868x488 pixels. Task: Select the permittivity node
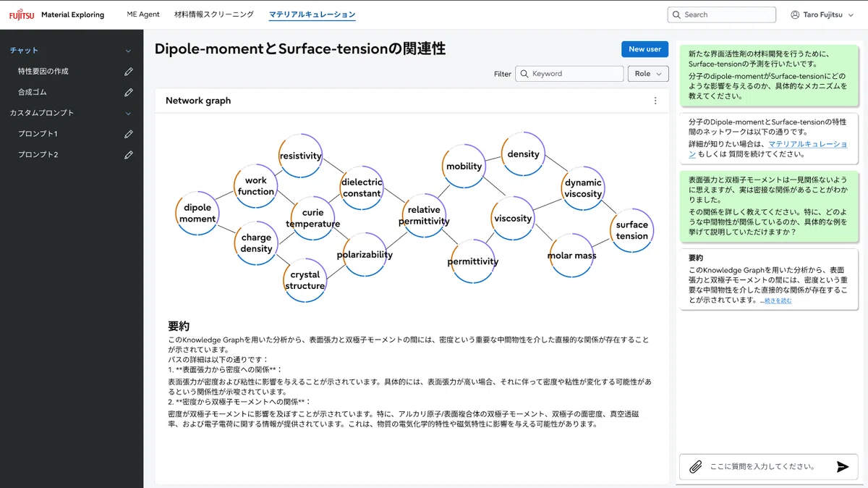[x=473, y=261]
